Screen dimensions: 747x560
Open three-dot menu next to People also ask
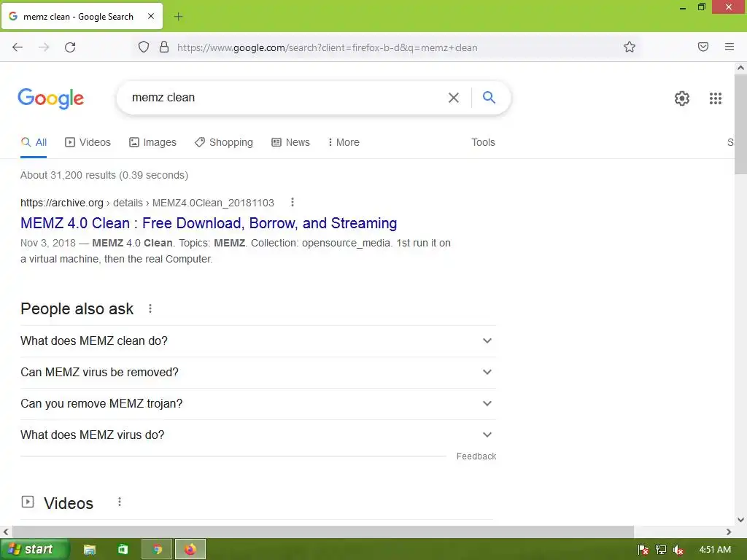150,308
